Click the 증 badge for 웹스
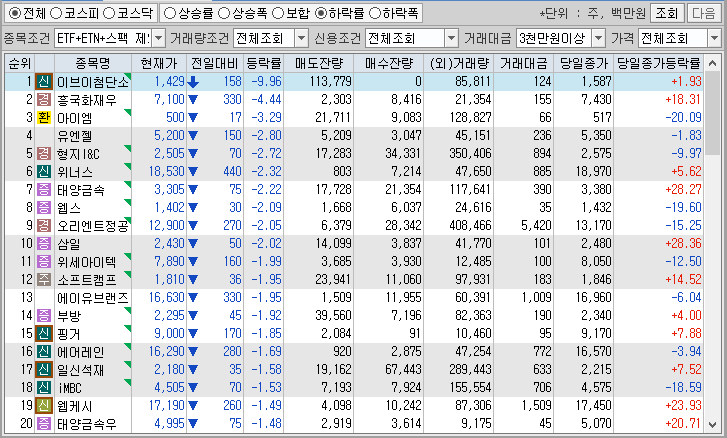Screen dimensions: 727x438 point(44,208)
